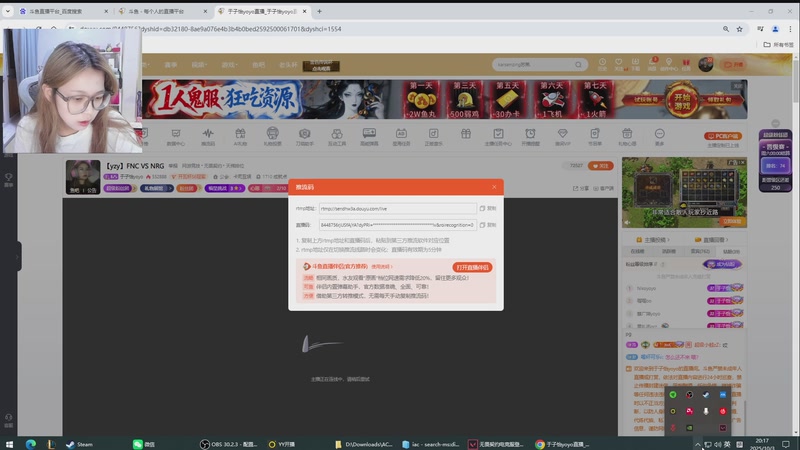
Task: Open a new browser tab
Action: tap(319, 11)
